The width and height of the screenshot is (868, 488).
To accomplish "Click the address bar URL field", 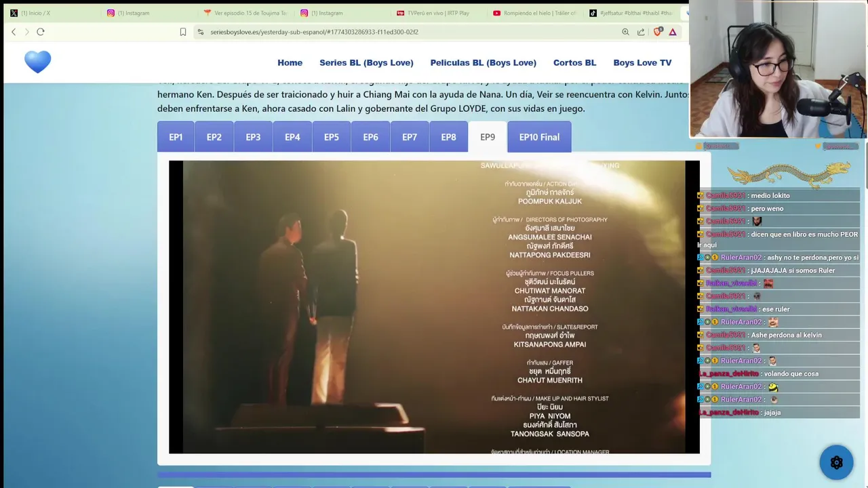I will point(407,32).
